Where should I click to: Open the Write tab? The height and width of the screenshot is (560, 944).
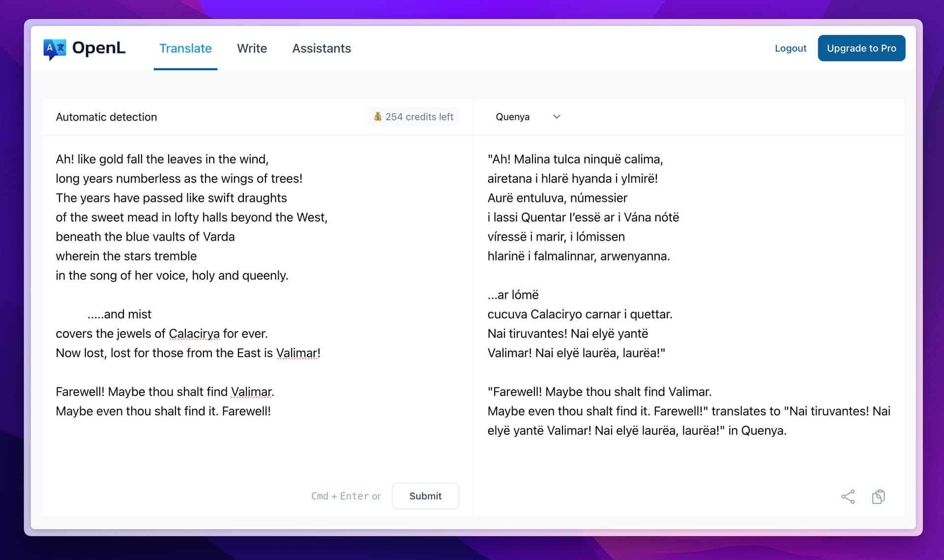tap(252, 48)
